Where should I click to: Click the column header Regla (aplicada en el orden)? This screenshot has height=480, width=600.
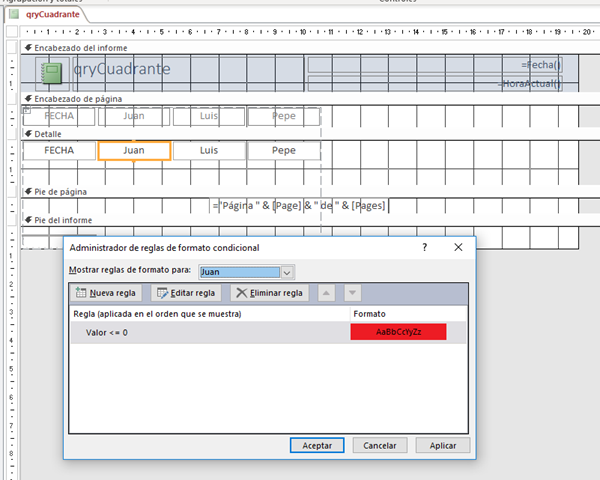coord(157,314)
